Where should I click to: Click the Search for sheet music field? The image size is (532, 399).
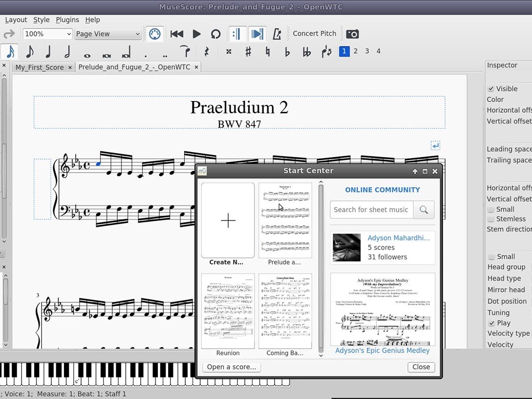tap(371, 210)
